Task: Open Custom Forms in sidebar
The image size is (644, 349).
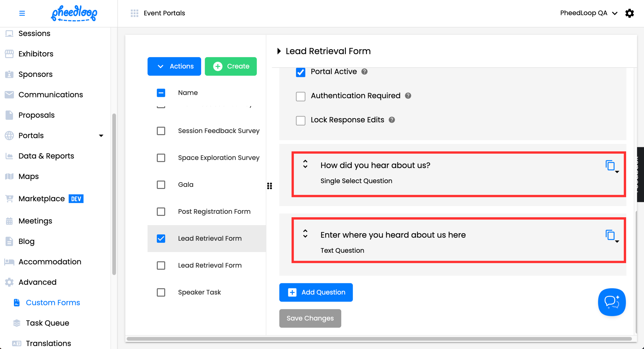Action: [53, 303]
